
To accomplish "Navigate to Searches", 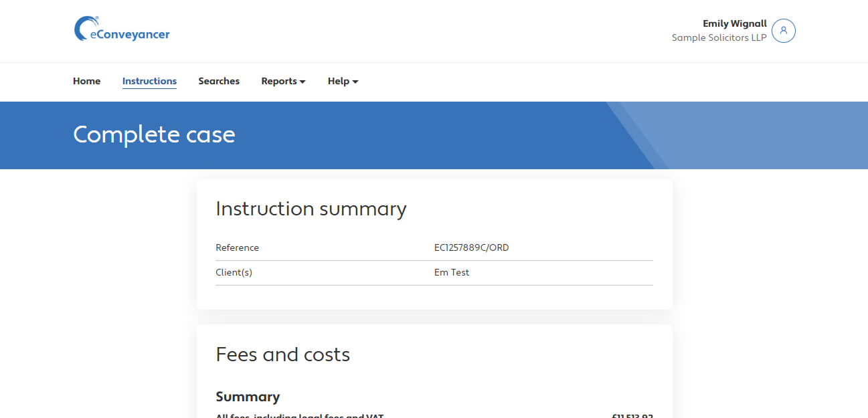I will 219,81.
